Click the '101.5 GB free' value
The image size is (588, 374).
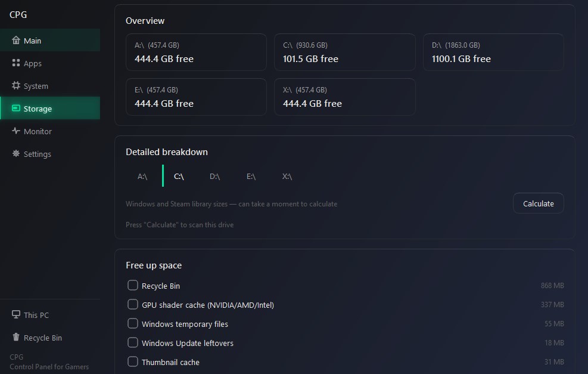point(310,59)
